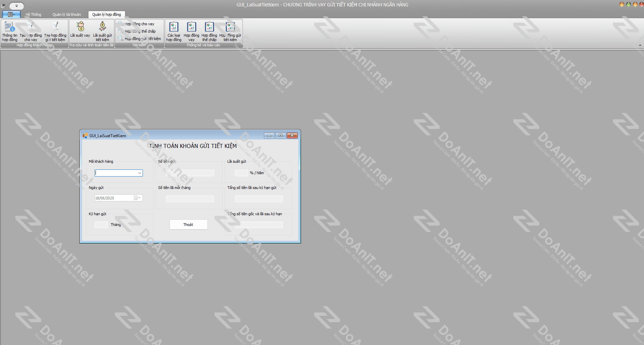Search Hợp đồng thế chấp
The width and height of the screenshot is (644, 345).
pos(137,31)
